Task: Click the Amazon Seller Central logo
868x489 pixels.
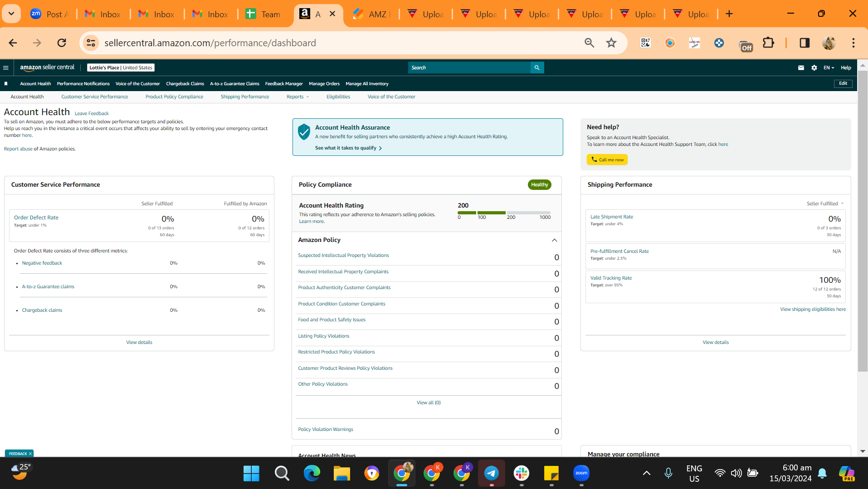Action: [47, 68]
